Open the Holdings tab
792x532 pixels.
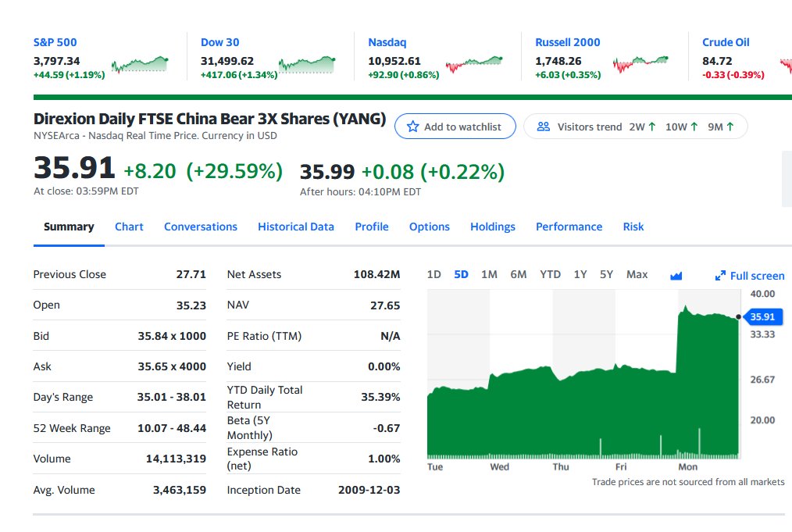coord(493,227)
